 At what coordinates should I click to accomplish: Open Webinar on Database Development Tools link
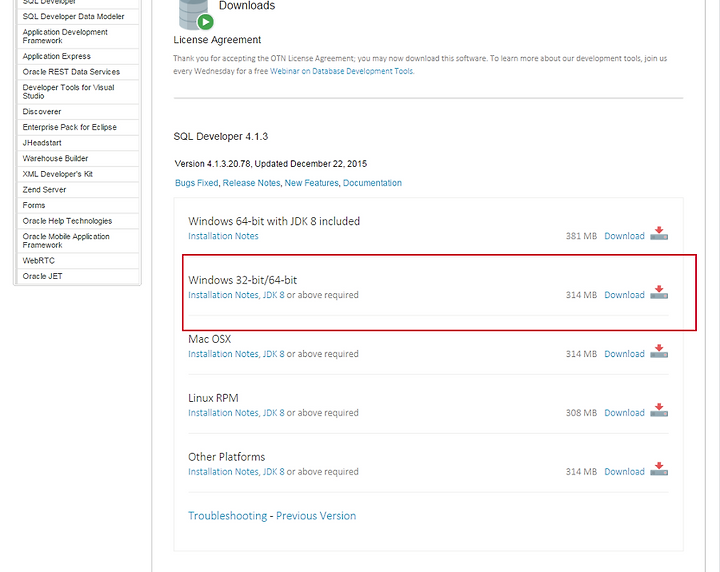342,71
